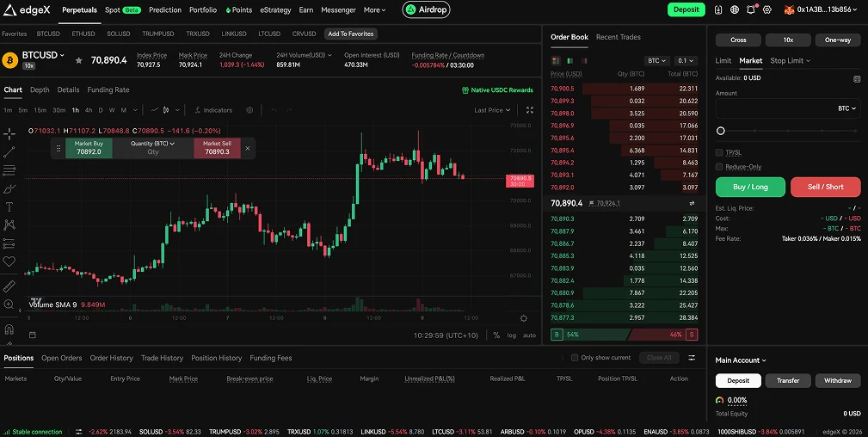Open the settings gear in header
Image resolution: width=868 pixels, height=437 pixels.
click(767, 9)
